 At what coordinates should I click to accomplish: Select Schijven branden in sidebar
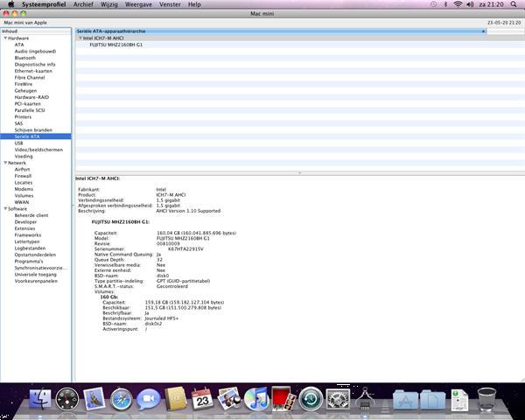tap(33, 130)
